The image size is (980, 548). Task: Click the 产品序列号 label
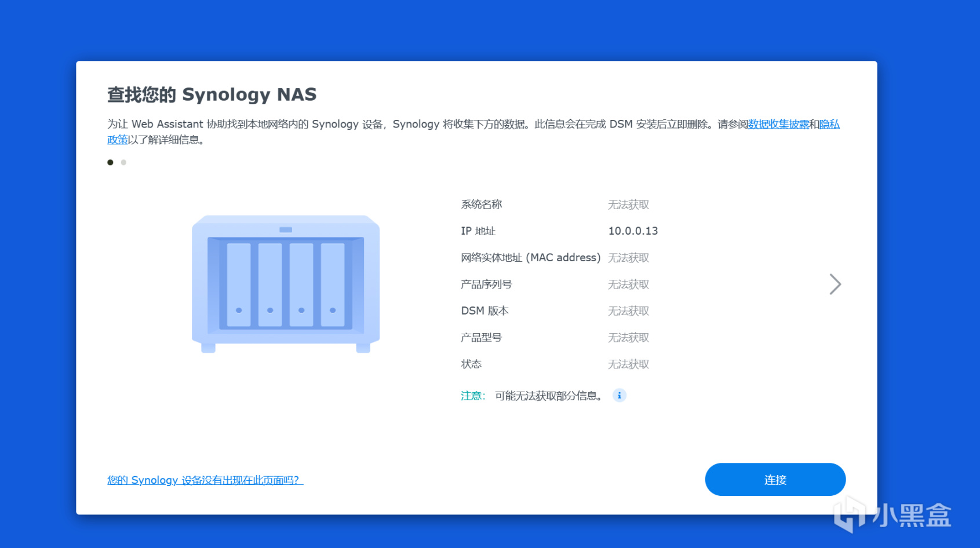[486, 284]
